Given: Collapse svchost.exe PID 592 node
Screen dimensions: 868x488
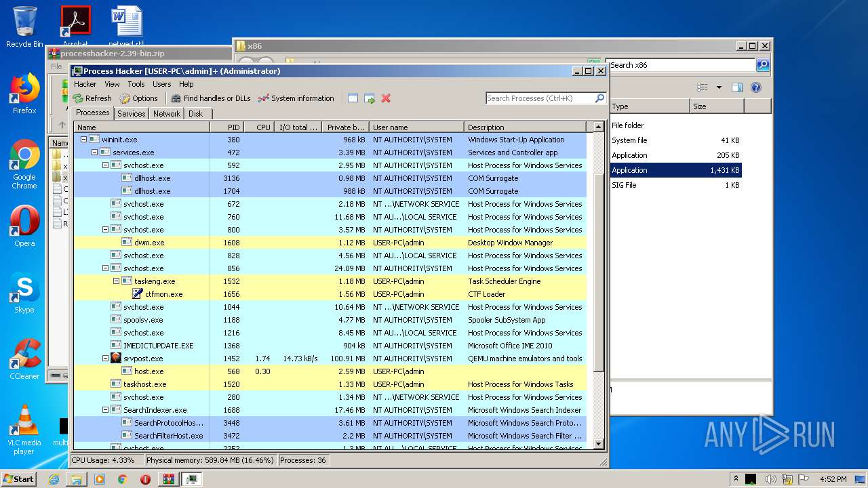Looking at the screenshot, I should click(105, 165).
